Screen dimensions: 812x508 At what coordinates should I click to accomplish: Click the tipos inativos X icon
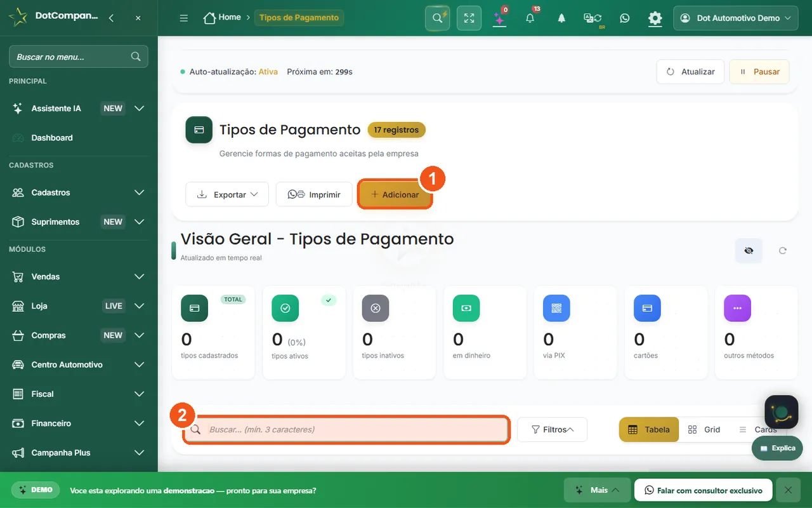coord(376,308)
